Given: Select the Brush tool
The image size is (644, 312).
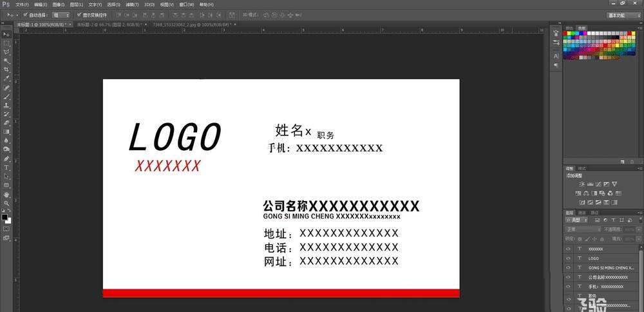Looking at the screenshot, I should 6,96.
